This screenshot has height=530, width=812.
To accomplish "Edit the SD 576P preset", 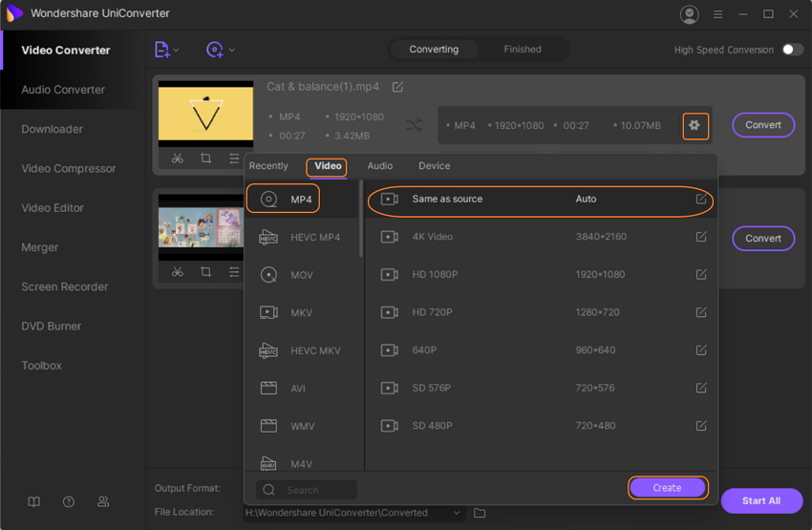I will click(701, 388).
